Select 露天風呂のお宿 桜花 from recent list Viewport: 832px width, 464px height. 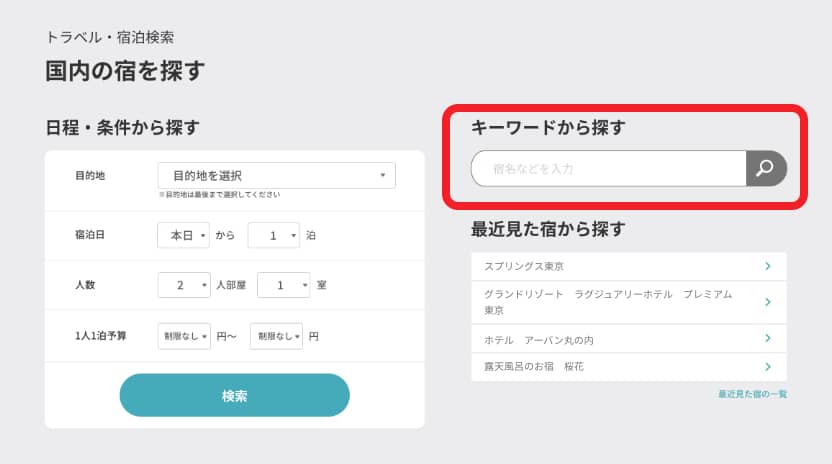click(534, 367)
